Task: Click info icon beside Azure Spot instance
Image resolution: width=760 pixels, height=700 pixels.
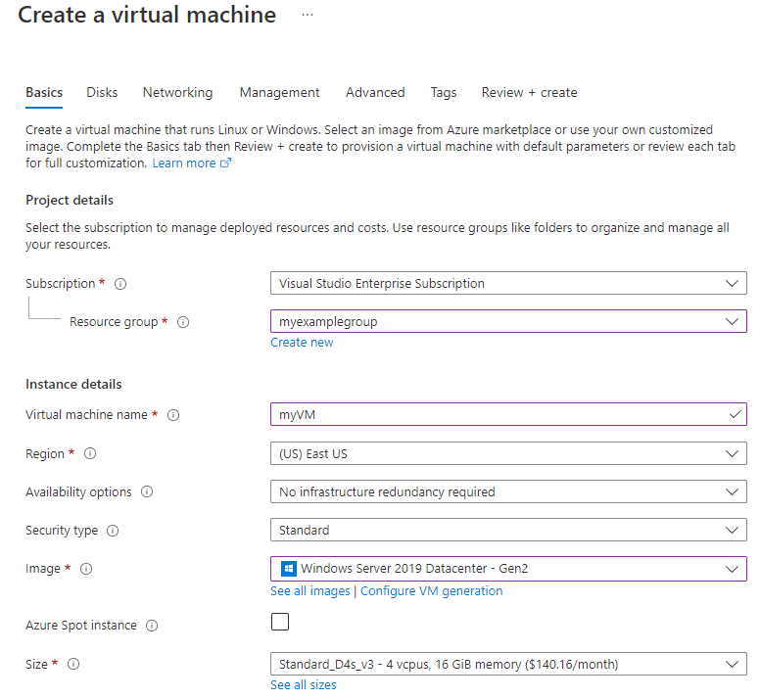Action: (x=152, y=626)
